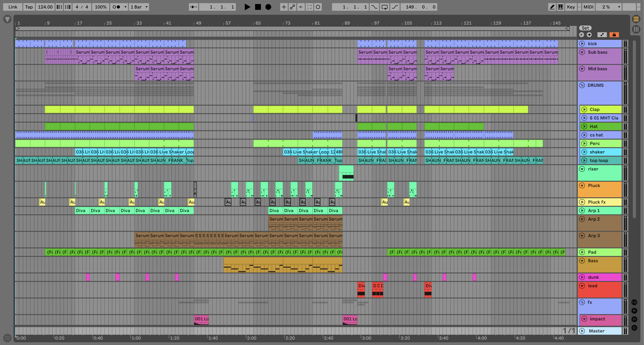644x345 pixels.
Task: Click the Lock Envelopes padlock icon
Action: (x=614, y=35)
